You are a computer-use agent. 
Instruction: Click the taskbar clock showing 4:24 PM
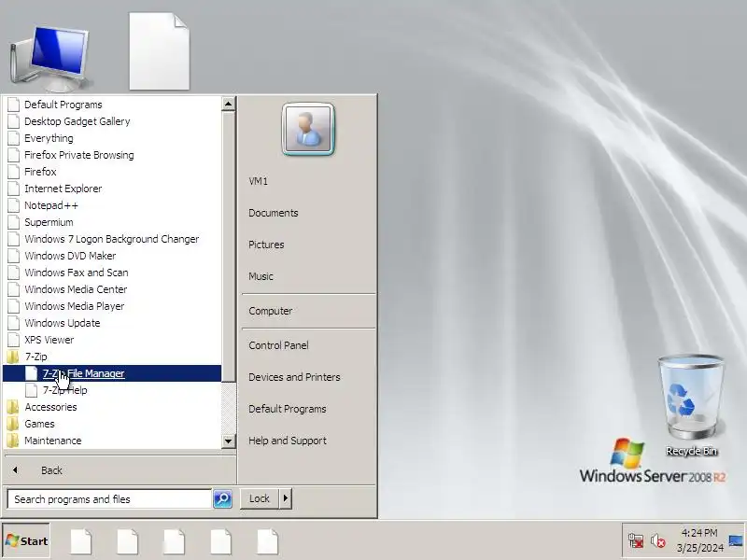pyautogui.click(x=699, y=540)
